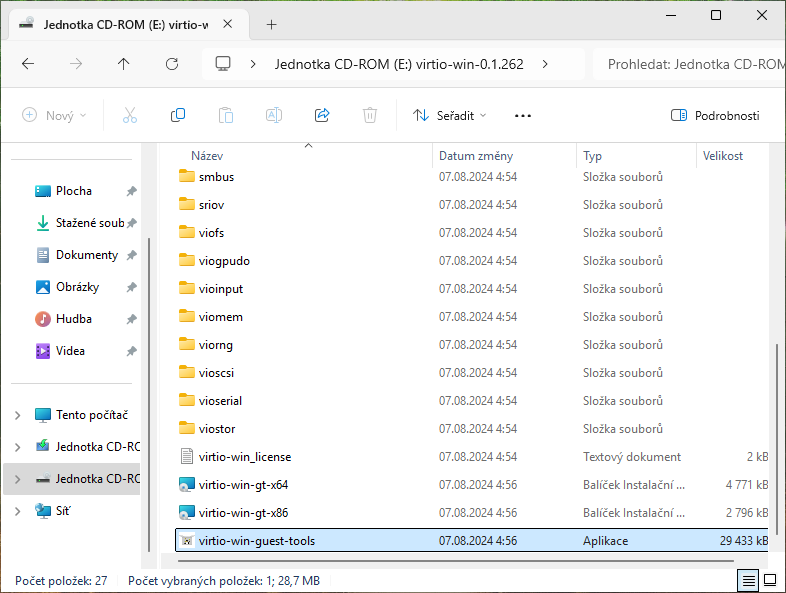
Task: Click the navigation pane scrollbar
Action: point(149,393)
